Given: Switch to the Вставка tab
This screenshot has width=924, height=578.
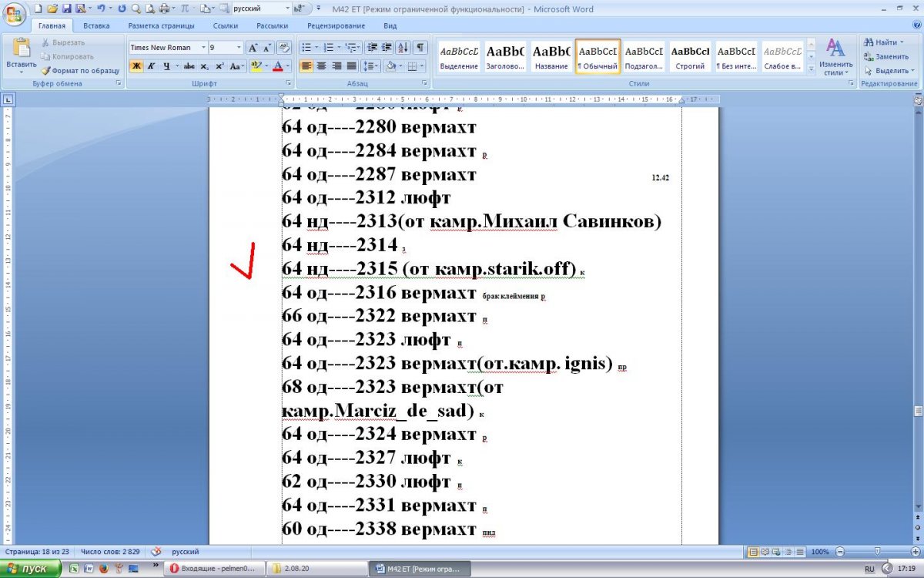Looking at the screenshot, I should (x=96, y=25).
